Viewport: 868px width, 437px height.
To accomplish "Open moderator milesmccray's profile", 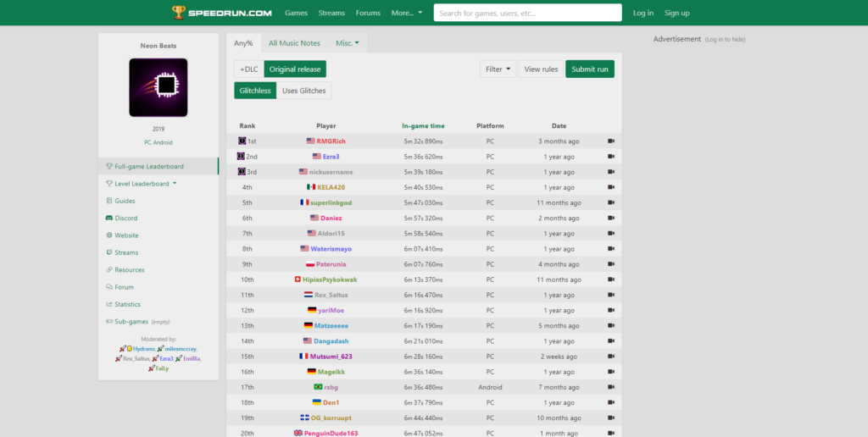I will click(180, 349).
